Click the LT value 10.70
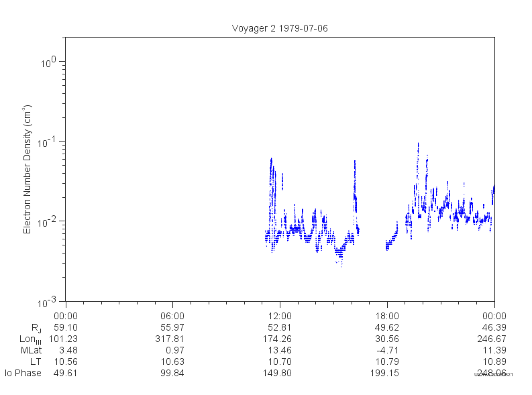532x395 pixels. click(x=280, y=361)
